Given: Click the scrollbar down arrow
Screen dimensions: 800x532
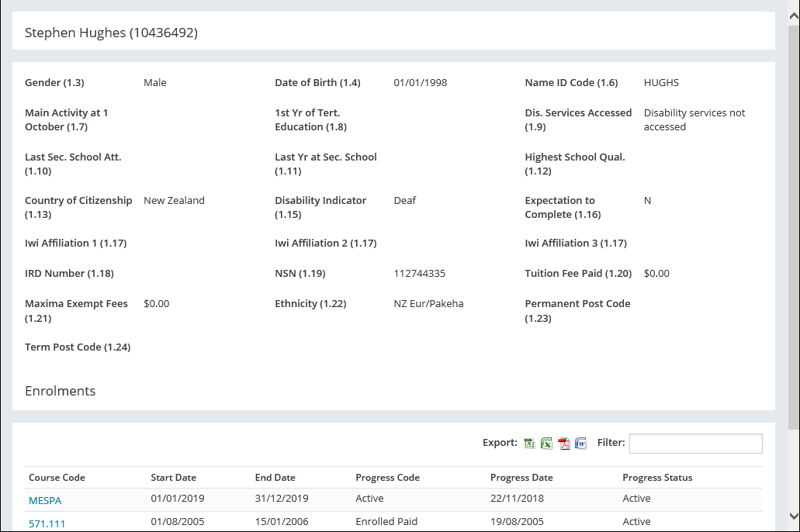Looking at the screenshot, I should click(x=793, y=516).
